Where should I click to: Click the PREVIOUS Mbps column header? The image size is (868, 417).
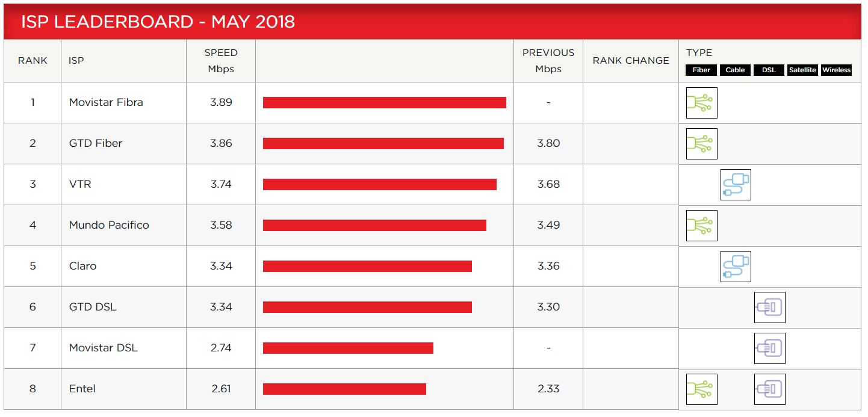click(548, 61)
